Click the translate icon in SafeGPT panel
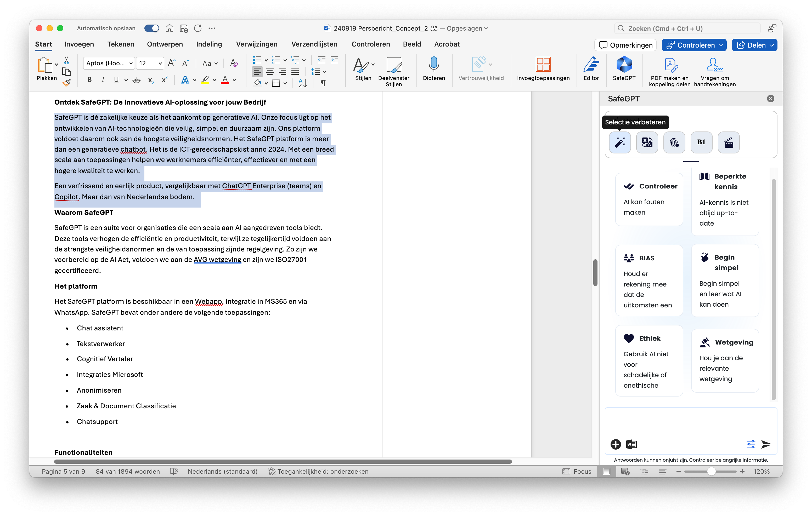The width and height of the screenshot is (812, 516). (647, 142)
